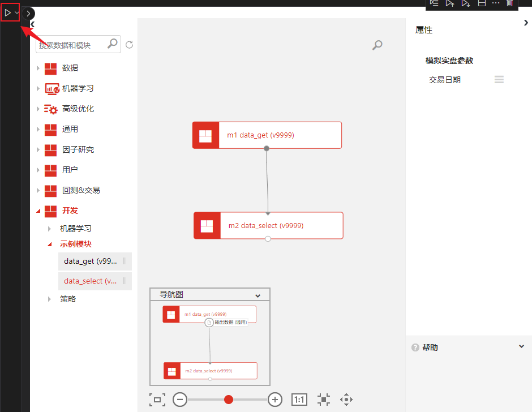Click the zoom out minus button

point(180,400)
